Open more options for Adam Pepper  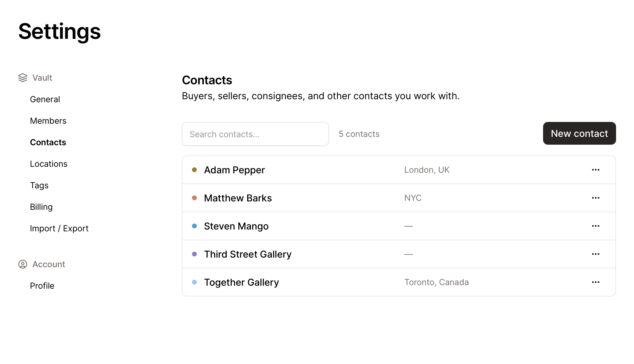coord(595,170)
